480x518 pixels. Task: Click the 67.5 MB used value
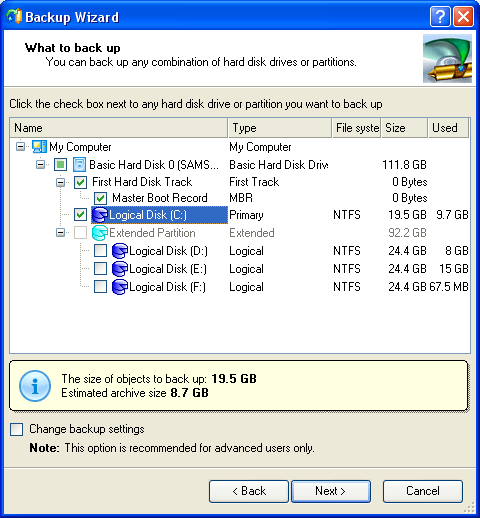point(449,287)
